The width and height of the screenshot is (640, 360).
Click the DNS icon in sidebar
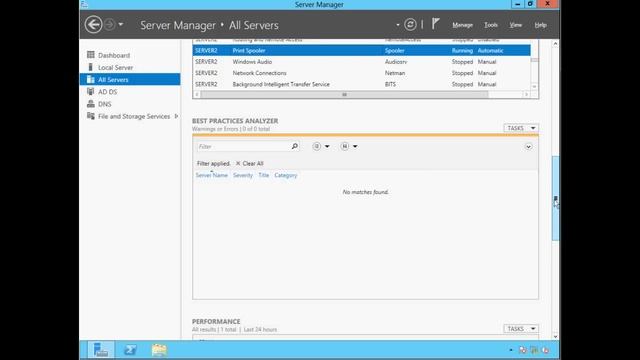tap(91, 104)
